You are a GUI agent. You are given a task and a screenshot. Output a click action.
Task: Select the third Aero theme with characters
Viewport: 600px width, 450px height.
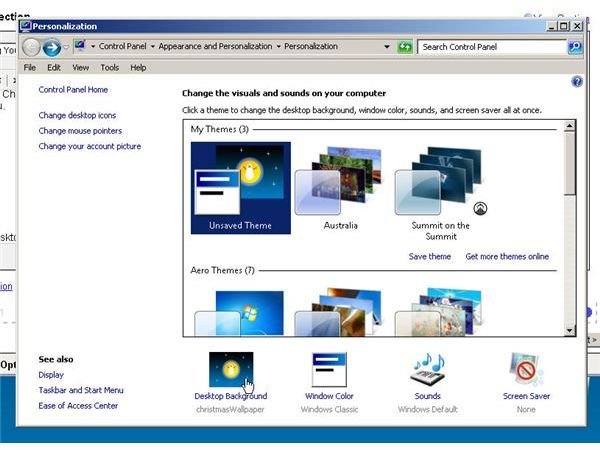[439, 312]
